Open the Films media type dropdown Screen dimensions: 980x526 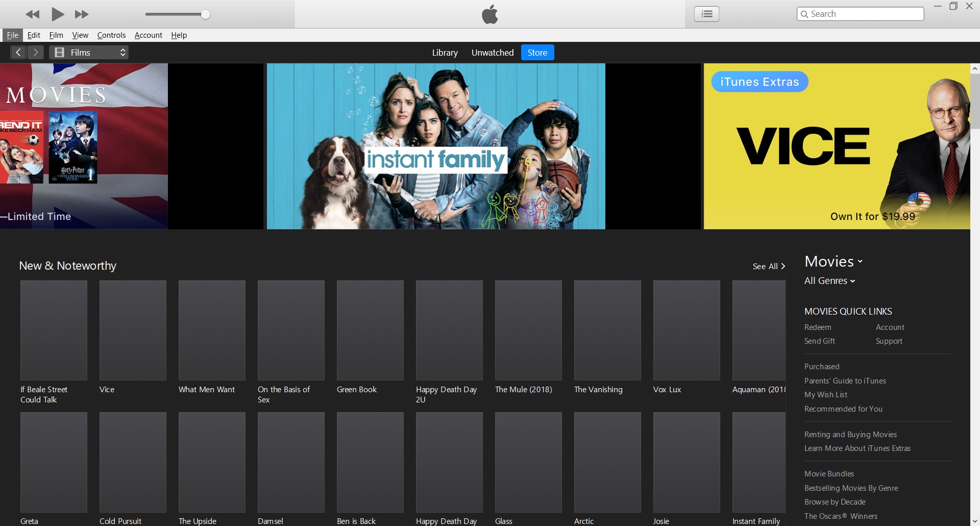89,52
